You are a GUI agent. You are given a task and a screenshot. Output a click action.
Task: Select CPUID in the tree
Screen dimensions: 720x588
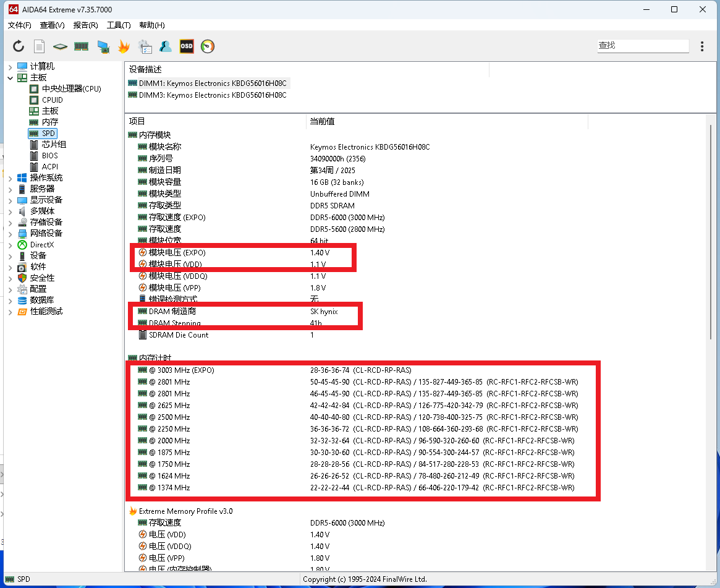point(53,100)
